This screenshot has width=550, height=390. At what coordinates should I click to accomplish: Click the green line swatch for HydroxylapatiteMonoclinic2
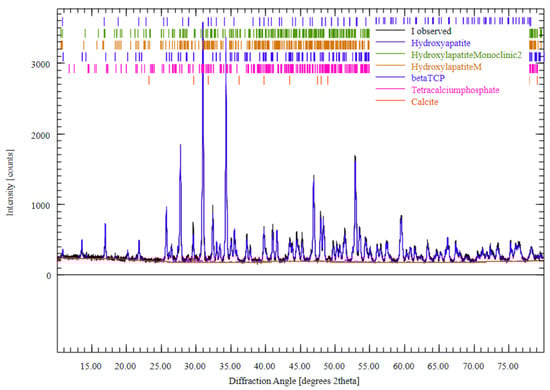390,54
